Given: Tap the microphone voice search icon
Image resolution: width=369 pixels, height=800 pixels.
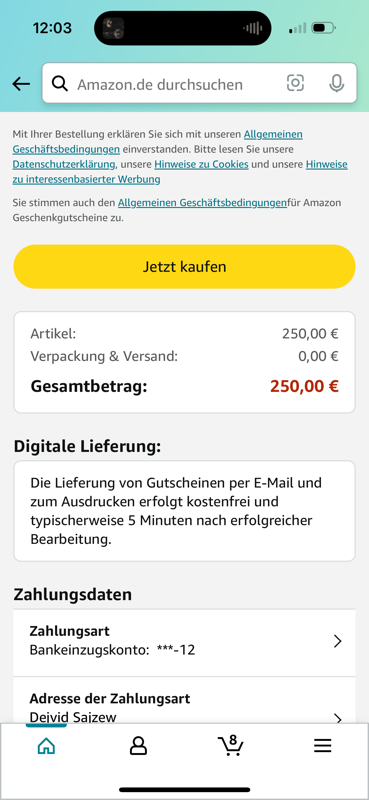Looking at the screenshot, I should 336,84.
